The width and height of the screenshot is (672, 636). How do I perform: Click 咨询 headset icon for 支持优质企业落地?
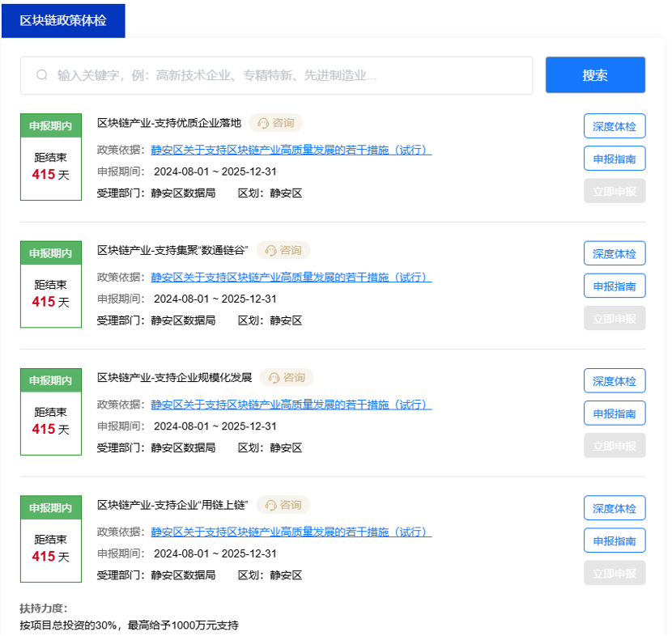point(262,123)
